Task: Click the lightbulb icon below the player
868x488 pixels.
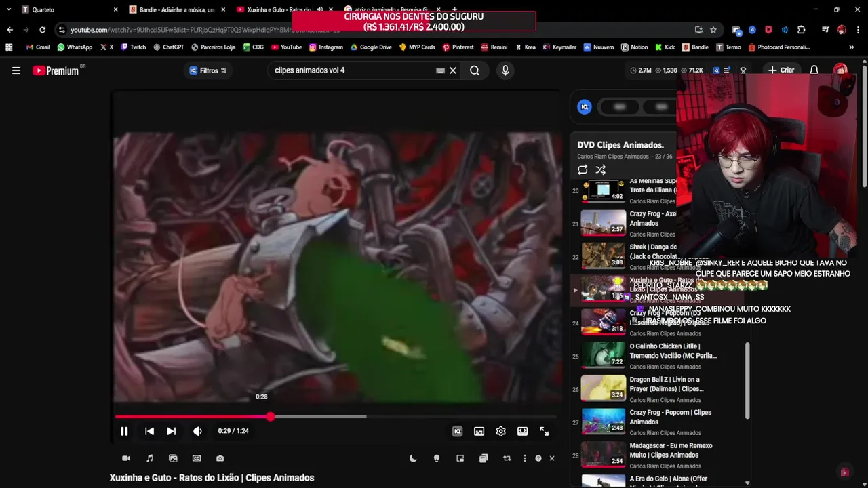Action: point(437,458)
